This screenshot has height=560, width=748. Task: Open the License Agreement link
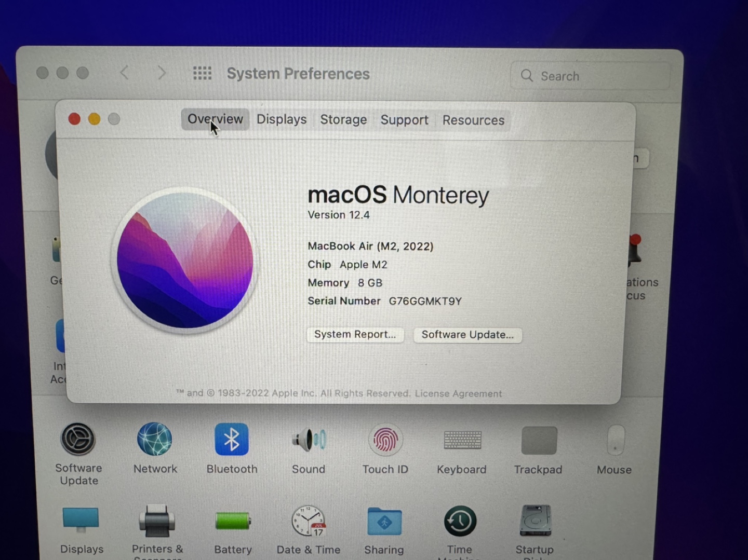coord(458,393)
